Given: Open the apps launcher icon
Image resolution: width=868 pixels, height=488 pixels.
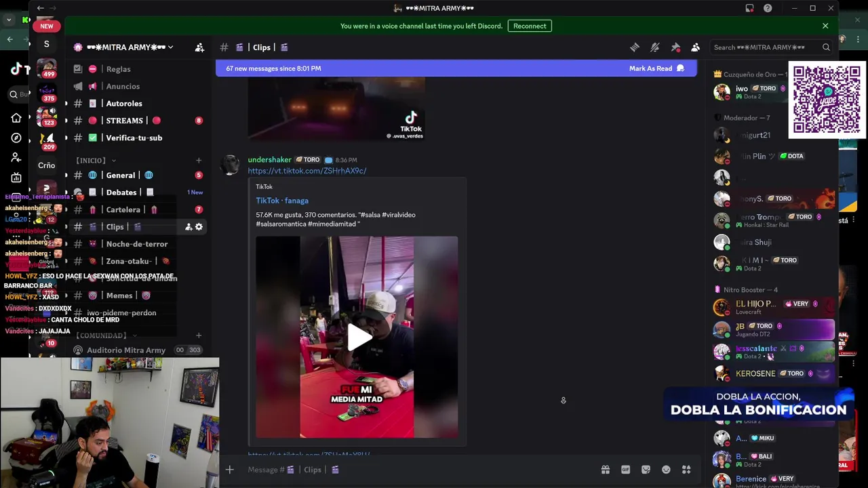Looking at the screenshot, I should click(x=686, y=470).
